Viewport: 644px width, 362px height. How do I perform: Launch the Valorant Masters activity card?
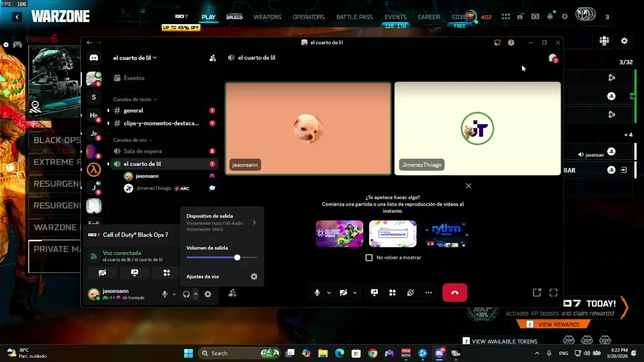(340, 234)
